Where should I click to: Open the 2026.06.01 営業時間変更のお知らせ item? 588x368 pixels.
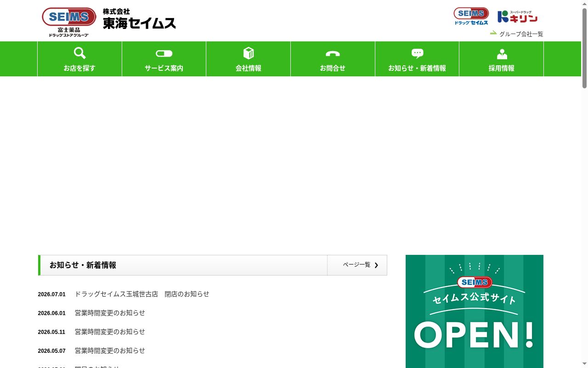click(110, 313)
